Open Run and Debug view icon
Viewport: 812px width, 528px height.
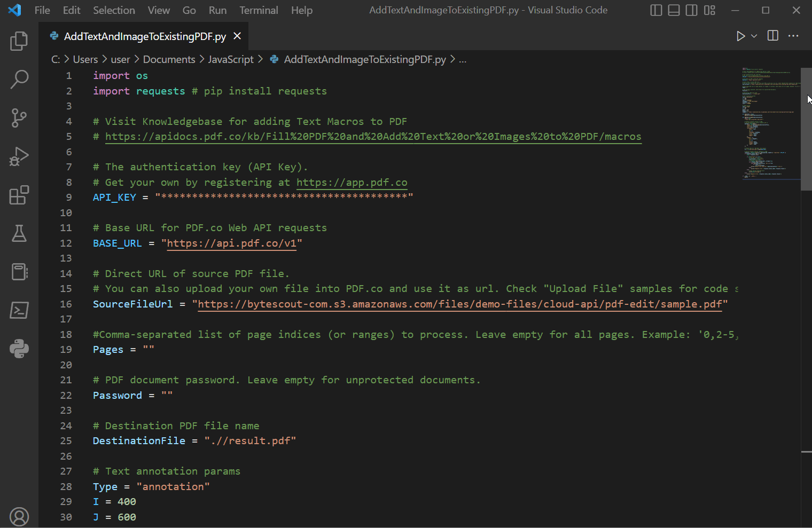(x=19, y=156)
